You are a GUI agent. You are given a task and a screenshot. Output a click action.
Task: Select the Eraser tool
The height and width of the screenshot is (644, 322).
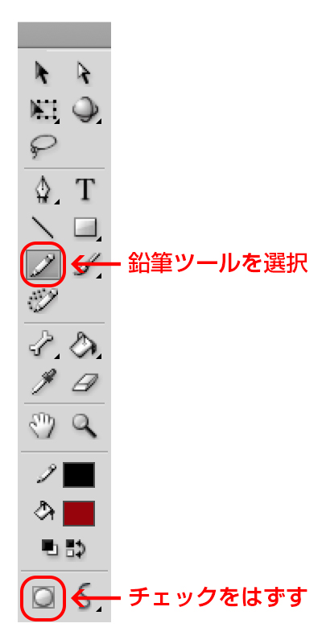click(x=85, y=381)
